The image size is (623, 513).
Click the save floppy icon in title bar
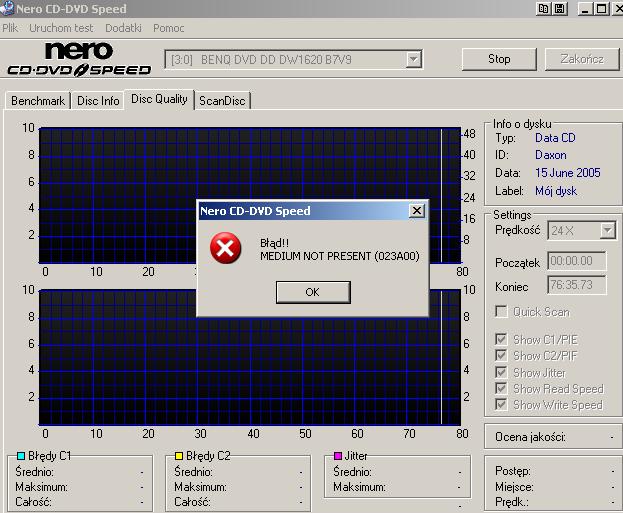click(x=559, y=8)
